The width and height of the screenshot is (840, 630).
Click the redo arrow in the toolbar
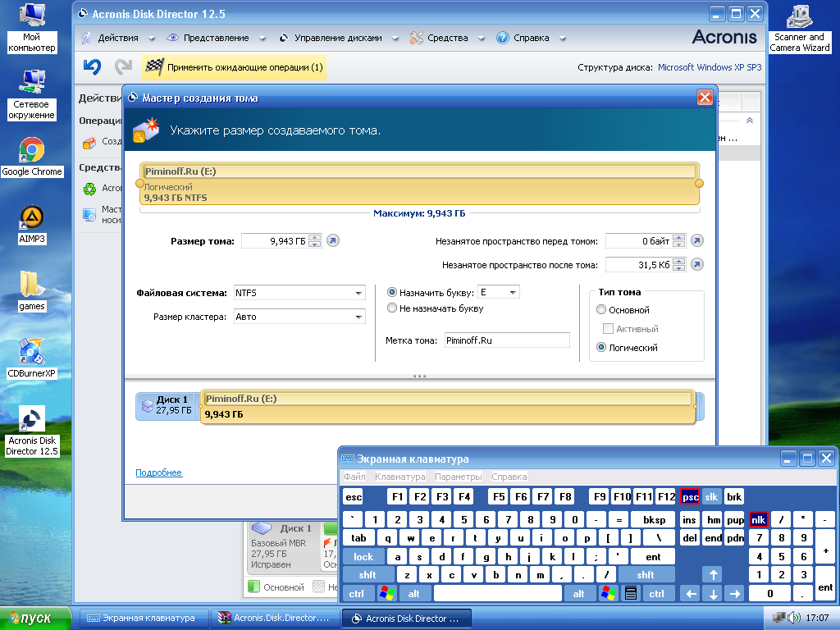[123, 67]
